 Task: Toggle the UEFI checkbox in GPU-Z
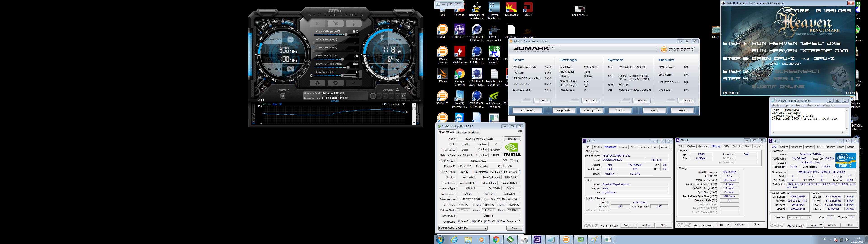point(512,161)
